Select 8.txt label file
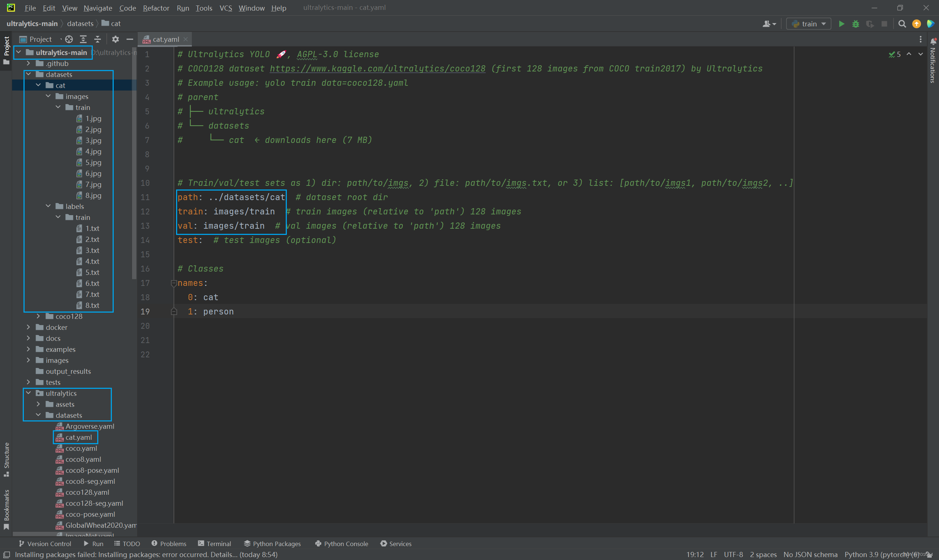 pos(88,305)
